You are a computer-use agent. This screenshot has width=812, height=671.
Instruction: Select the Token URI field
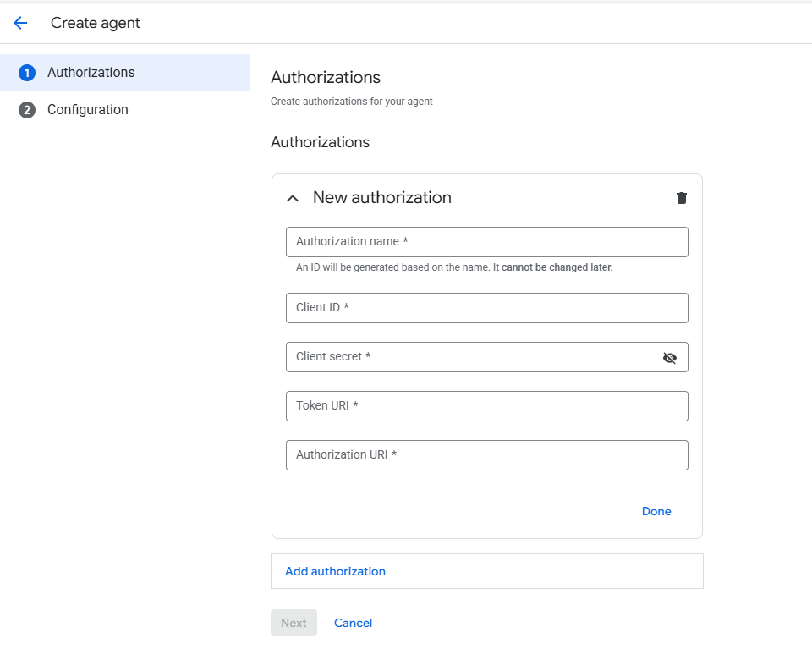coord(486,406)
